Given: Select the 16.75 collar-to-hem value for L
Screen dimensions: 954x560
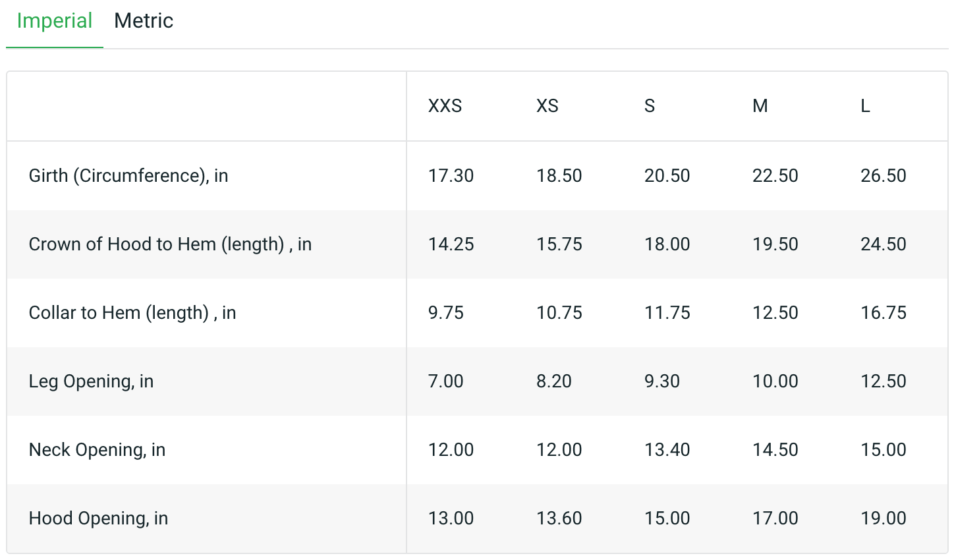Looking at the screenshot, I should click(884, 313).
